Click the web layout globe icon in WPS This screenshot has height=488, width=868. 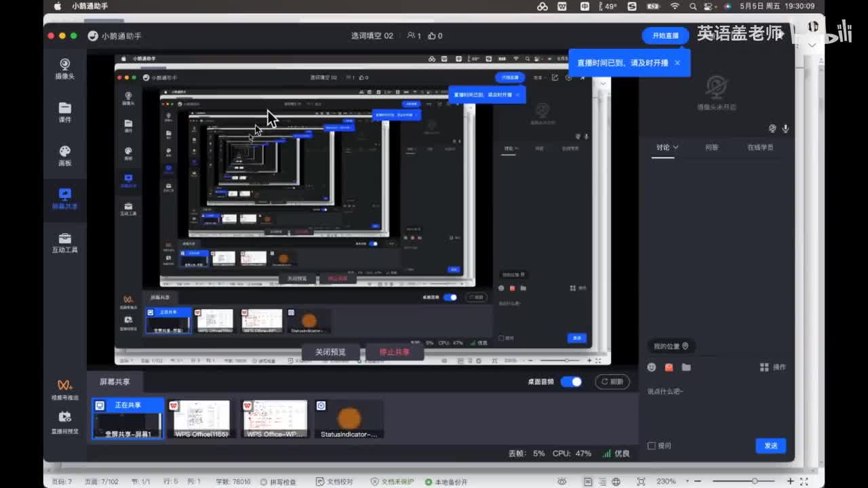[616, 482]
